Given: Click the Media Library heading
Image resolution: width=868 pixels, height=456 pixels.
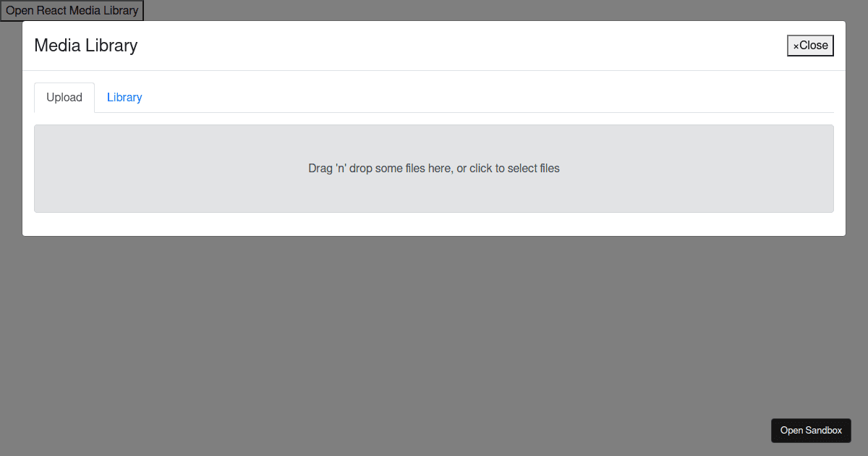Looking at the screenshot, I should click(85, 46).
